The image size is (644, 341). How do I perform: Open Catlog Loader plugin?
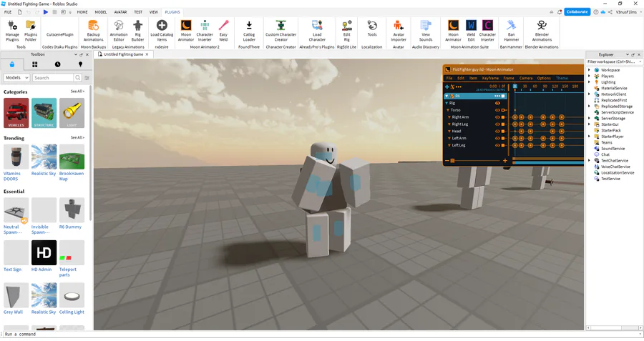click(249, 31)
